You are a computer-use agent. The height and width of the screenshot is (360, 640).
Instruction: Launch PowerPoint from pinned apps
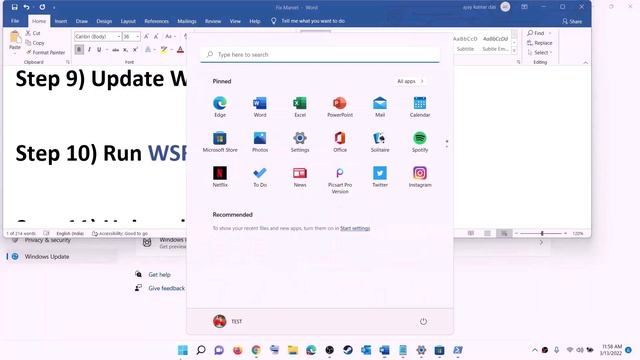click(340, 107)
